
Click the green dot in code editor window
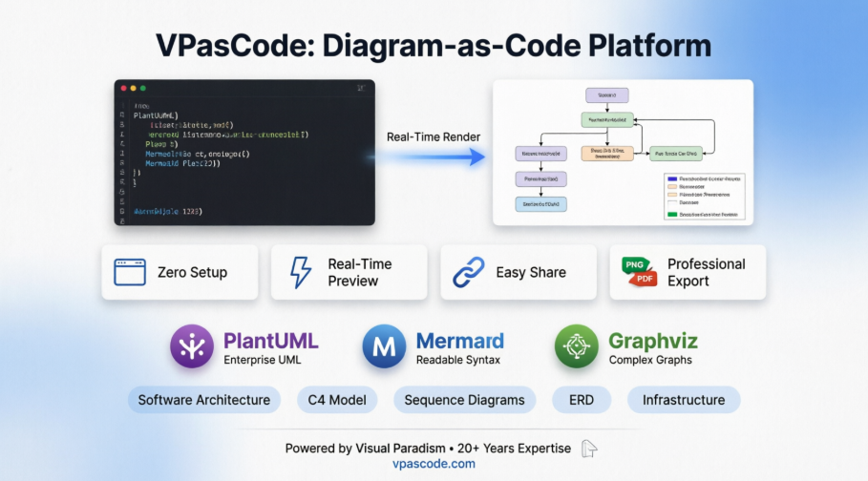(143, 88)
